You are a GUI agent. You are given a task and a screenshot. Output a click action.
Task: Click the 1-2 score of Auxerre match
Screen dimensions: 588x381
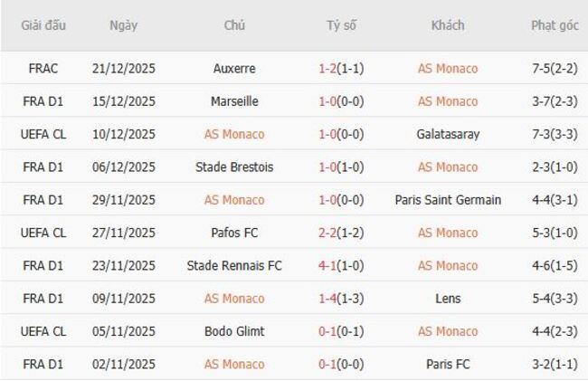click(328, 69)
